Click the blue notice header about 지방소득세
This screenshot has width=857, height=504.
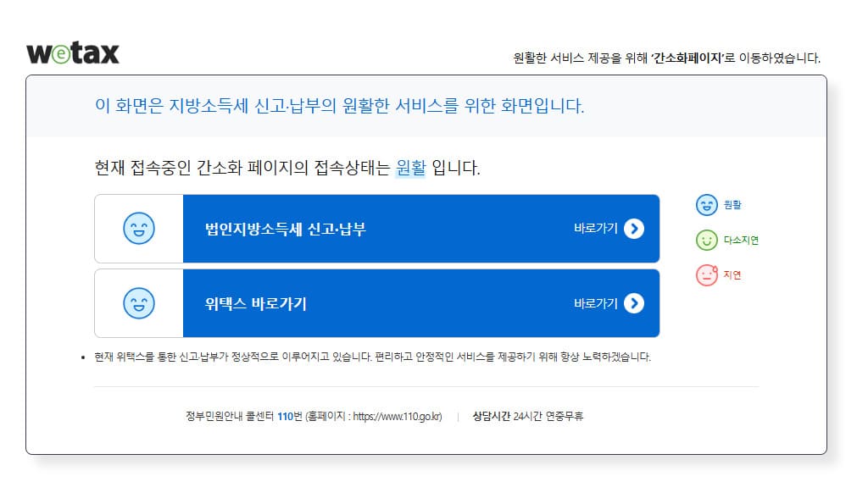tap(342, 107)
